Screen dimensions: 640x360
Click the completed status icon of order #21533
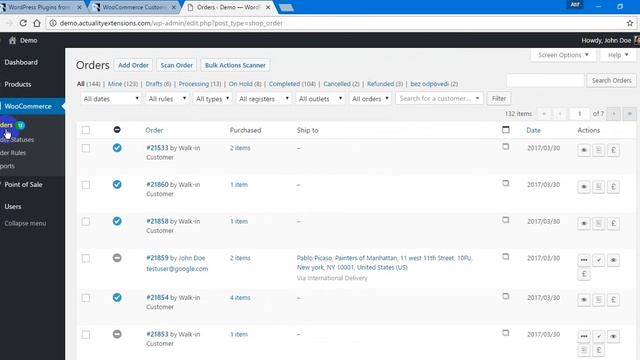[x=117, y=148]
